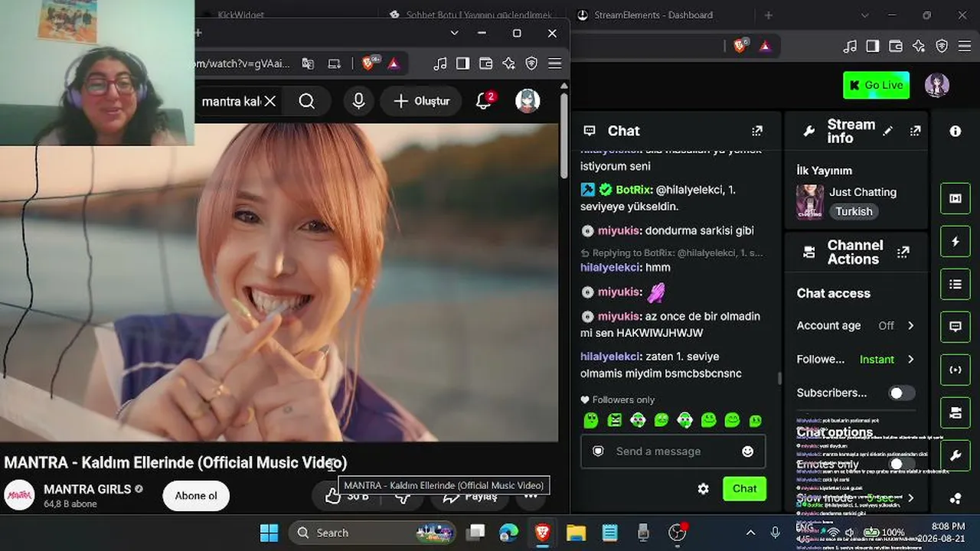
Task: Toggle the sidebar panel in YouTube window
Action: click(x=462, y=64)
